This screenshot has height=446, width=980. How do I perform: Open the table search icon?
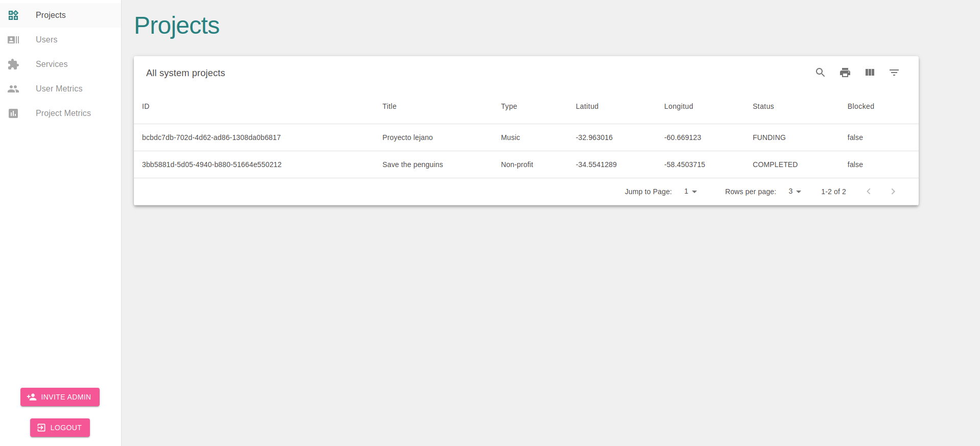(x=820, y=73)
